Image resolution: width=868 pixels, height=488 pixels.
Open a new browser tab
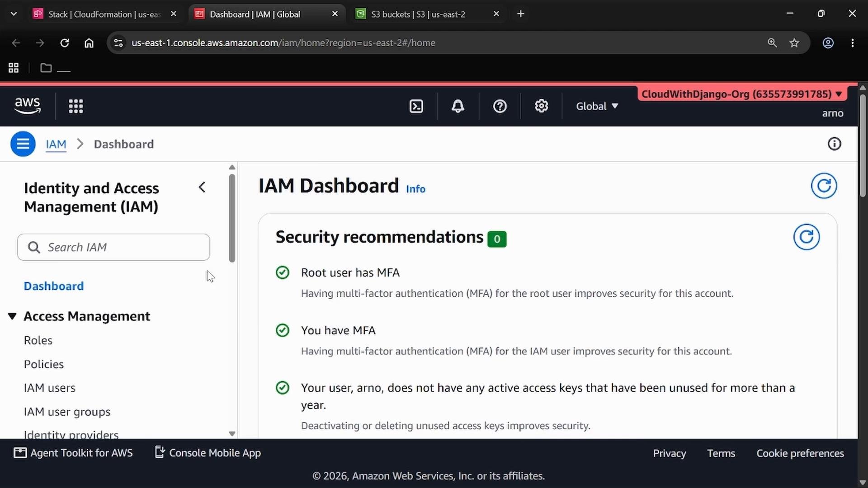click(521, 14)
